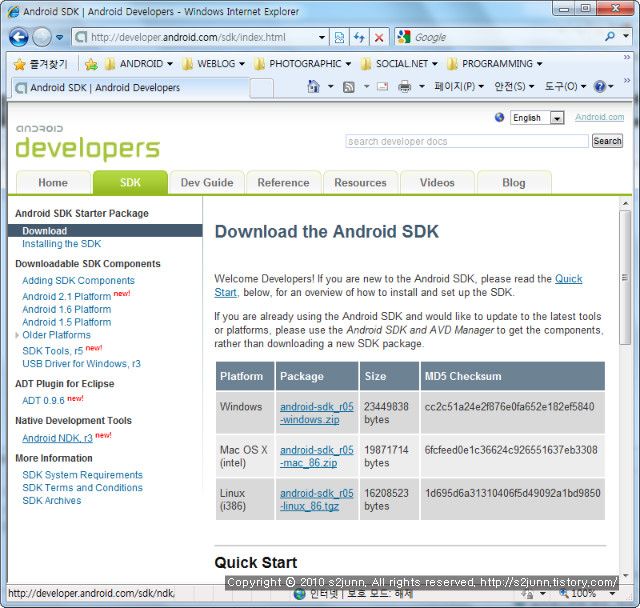Click the browser forward arrow button
640x608 pixels.
coord(42,38)
